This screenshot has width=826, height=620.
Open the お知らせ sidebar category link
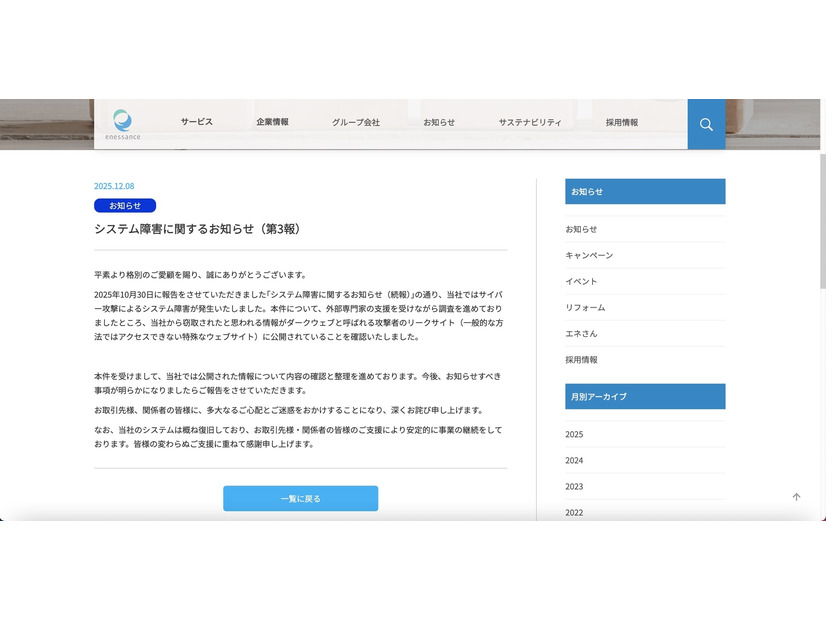point(581,229)
